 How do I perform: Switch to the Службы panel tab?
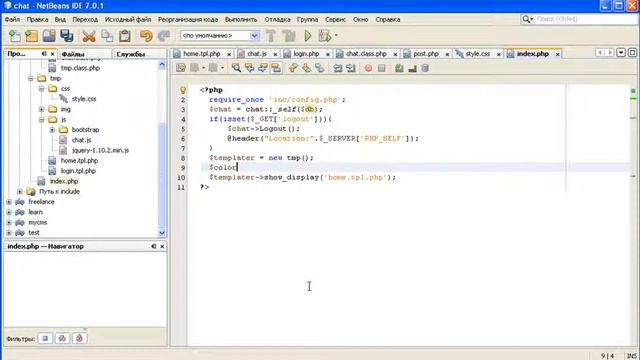[131, 54]
